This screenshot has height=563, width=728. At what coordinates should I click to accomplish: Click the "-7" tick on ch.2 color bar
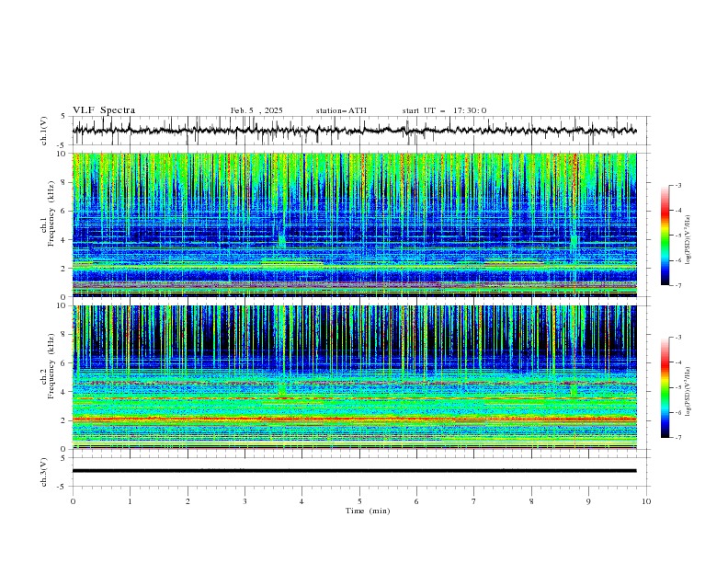[678, 438]
